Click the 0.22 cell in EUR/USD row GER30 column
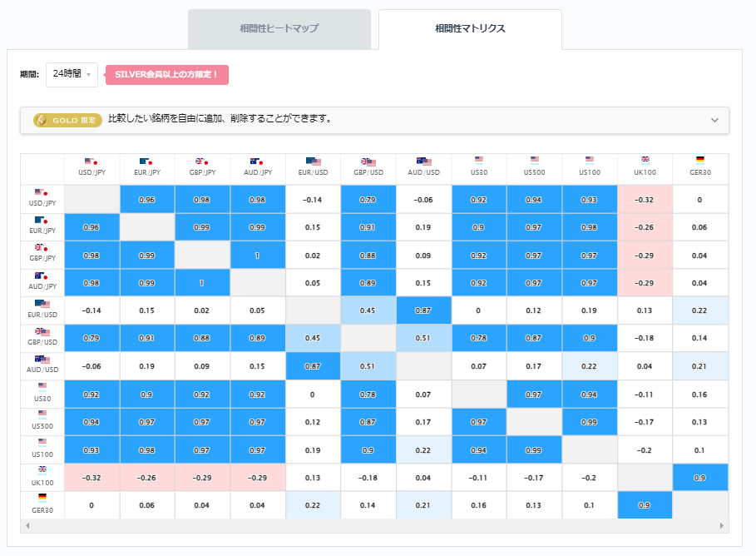Image resolution: width=756 pixels, height=556 pixels. coord(700,310)
